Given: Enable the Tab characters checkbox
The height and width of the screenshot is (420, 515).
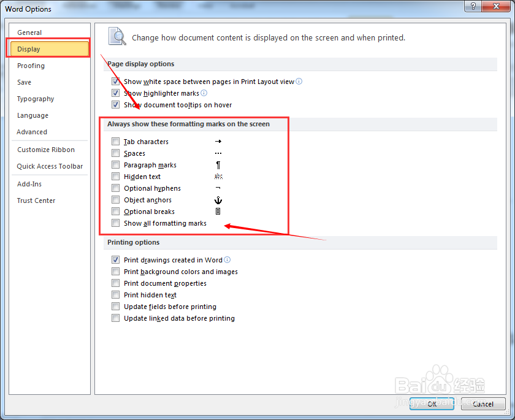Looking at the screenshot, I should tap(115, 142).
